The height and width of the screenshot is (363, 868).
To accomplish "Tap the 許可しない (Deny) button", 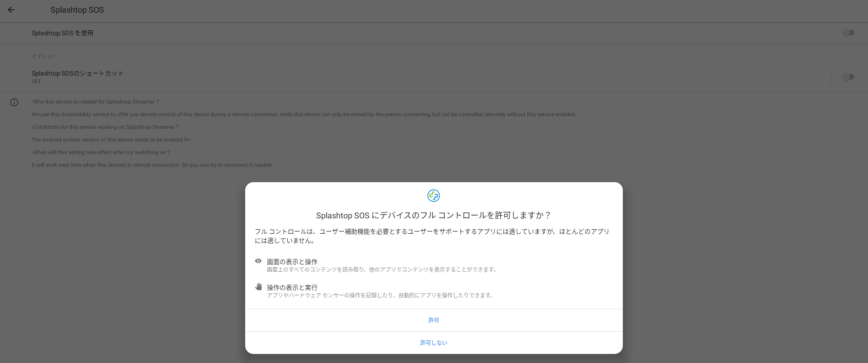I will pyautogui.click(x=434, y=343).
